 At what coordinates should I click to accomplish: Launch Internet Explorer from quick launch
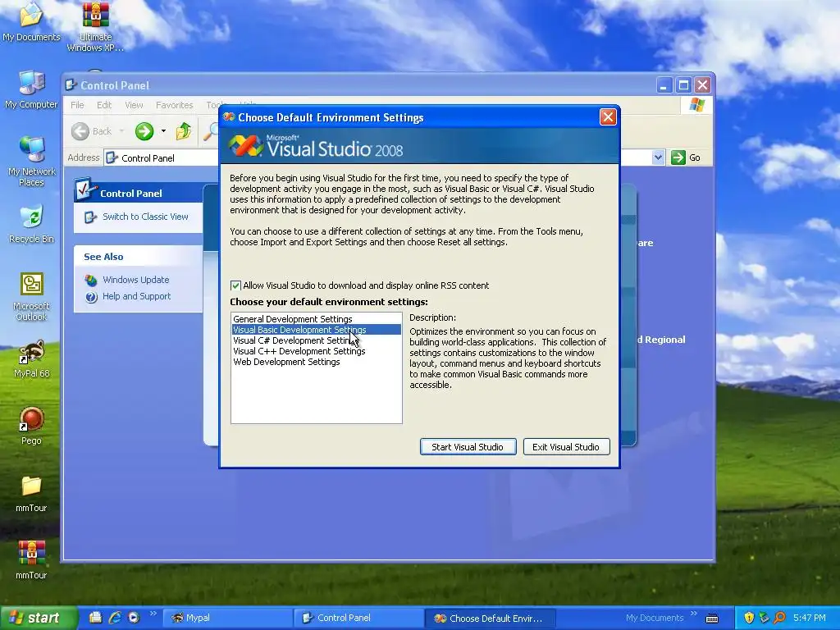tap(115, 618)
